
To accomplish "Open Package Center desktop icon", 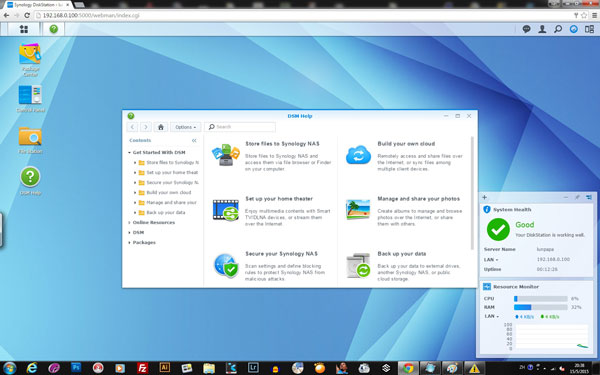I will 30,60.
